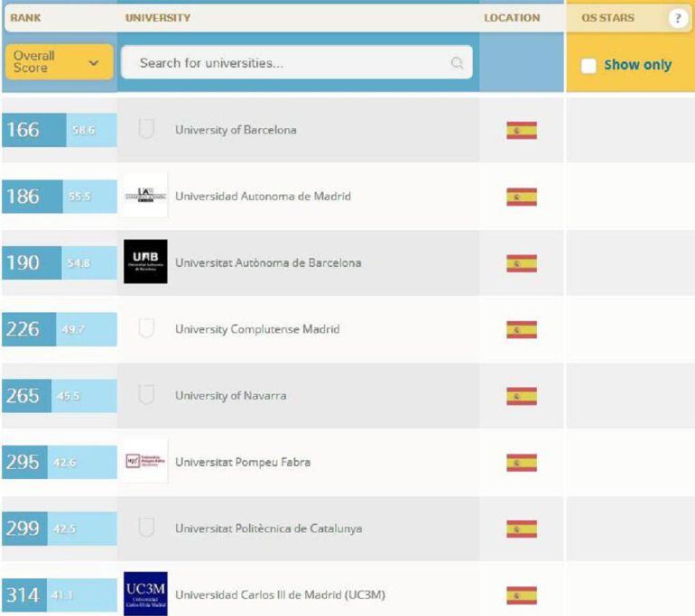The image size is (695, 616).
Task: Open Universidad Carlos III de Madrid link
Action: tap(280, 594)
